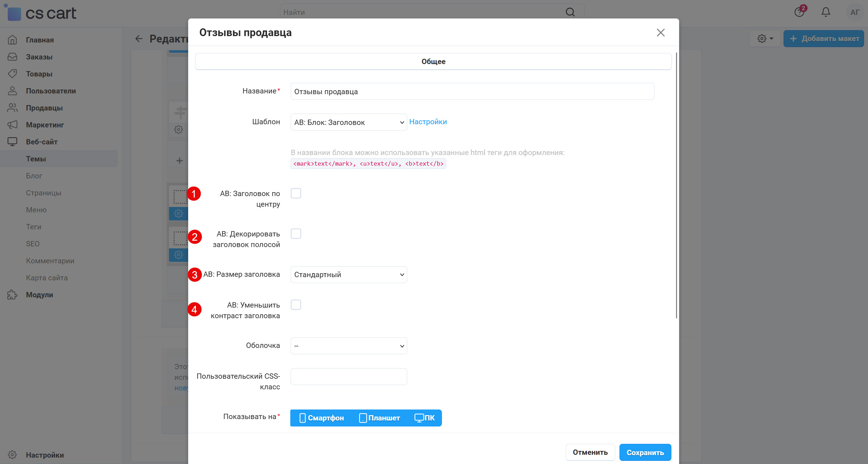Click the Продавцы sidebar icon

point(12,108)
